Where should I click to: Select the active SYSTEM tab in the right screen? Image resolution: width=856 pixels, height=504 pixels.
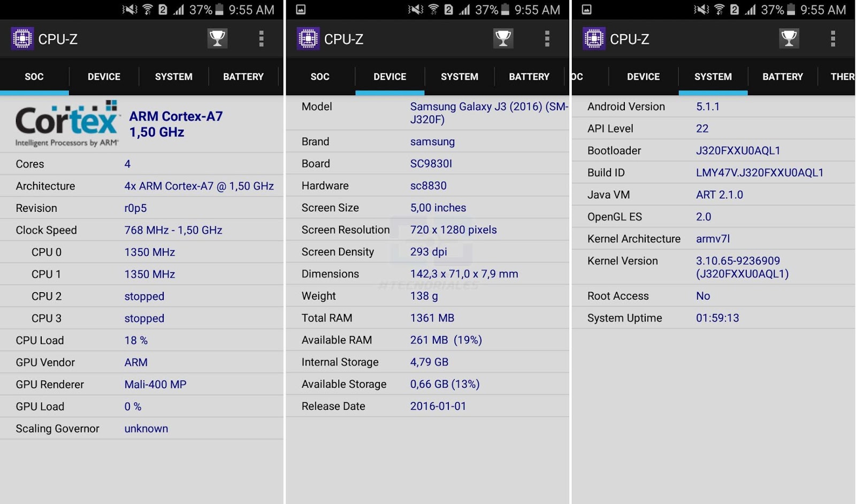click(x=713, y=77)
